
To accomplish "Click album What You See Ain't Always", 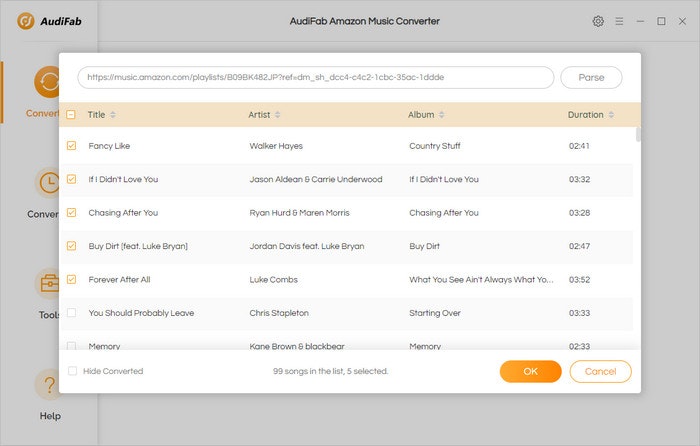I will tap(481, 280).
